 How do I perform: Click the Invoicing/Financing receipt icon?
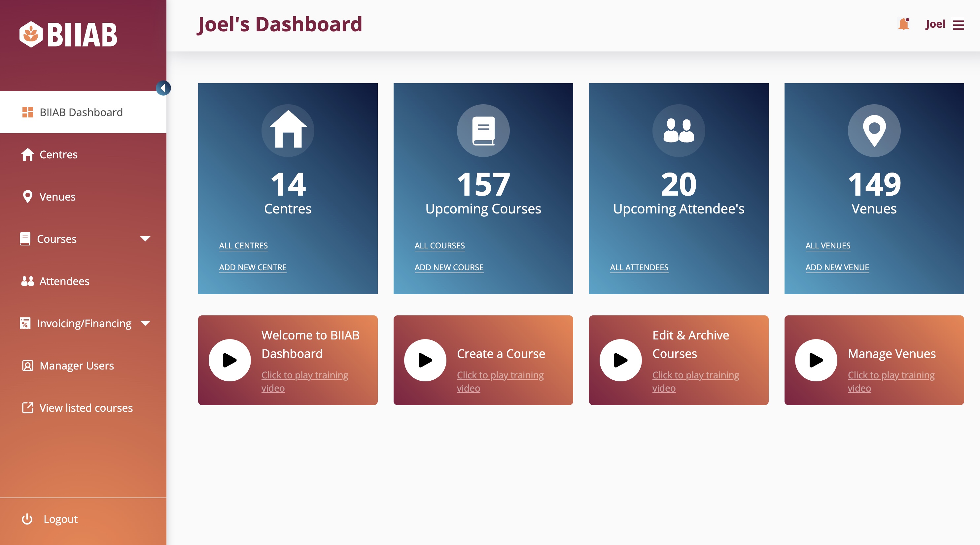tap(25, 323)
